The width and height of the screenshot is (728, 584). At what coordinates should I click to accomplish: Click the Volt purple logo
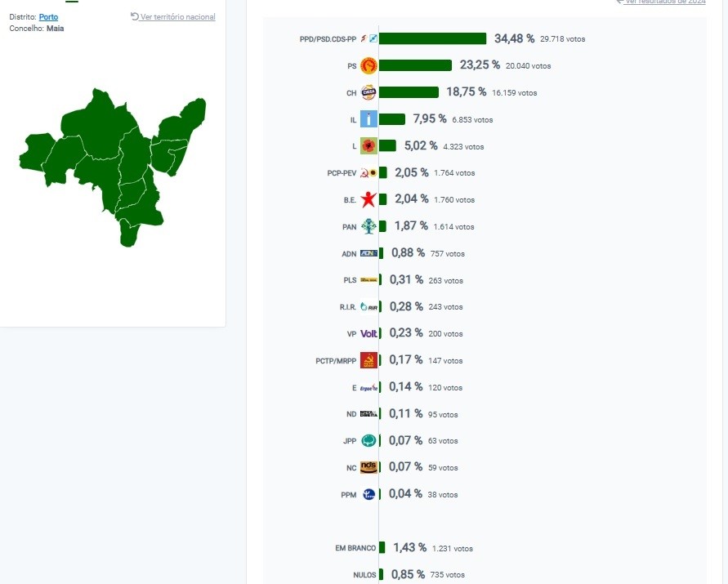(368, 334)
